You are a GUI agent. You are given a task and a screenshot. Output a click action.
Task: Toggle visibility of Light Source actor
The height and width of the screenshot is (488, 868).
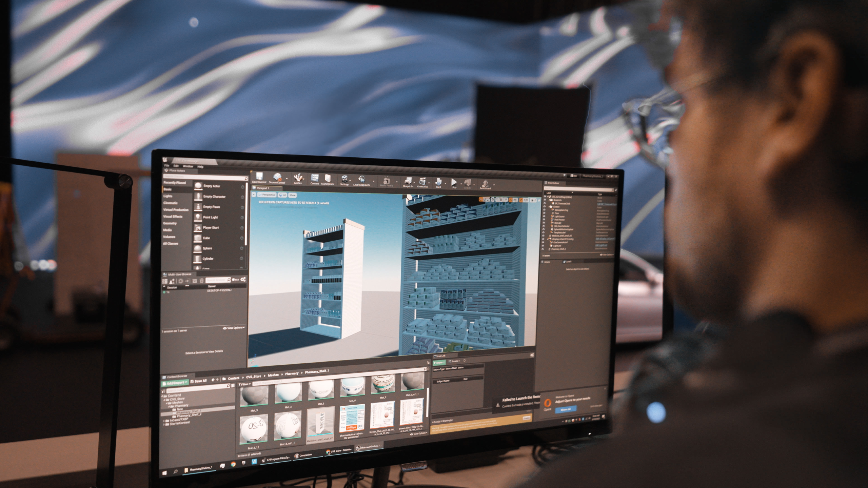pyautogui.click(x=545, y=216)
